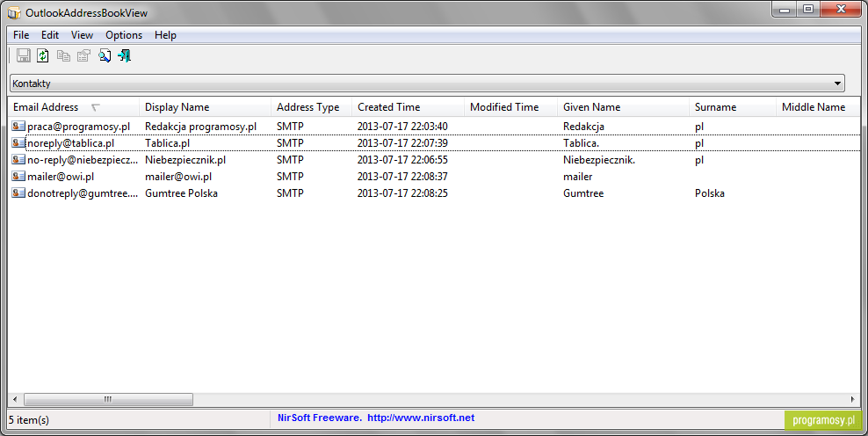The image size is (868, 436).
Task: Open the NirSoft website link
Action: click(421, 418)
